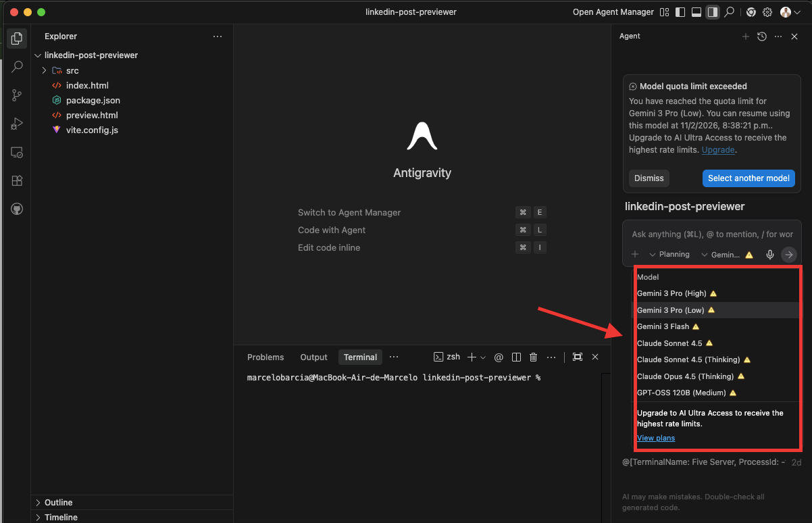Open the Extensions view icon
The height and width of the screenshot is (523, 812).
coord(17,180)
